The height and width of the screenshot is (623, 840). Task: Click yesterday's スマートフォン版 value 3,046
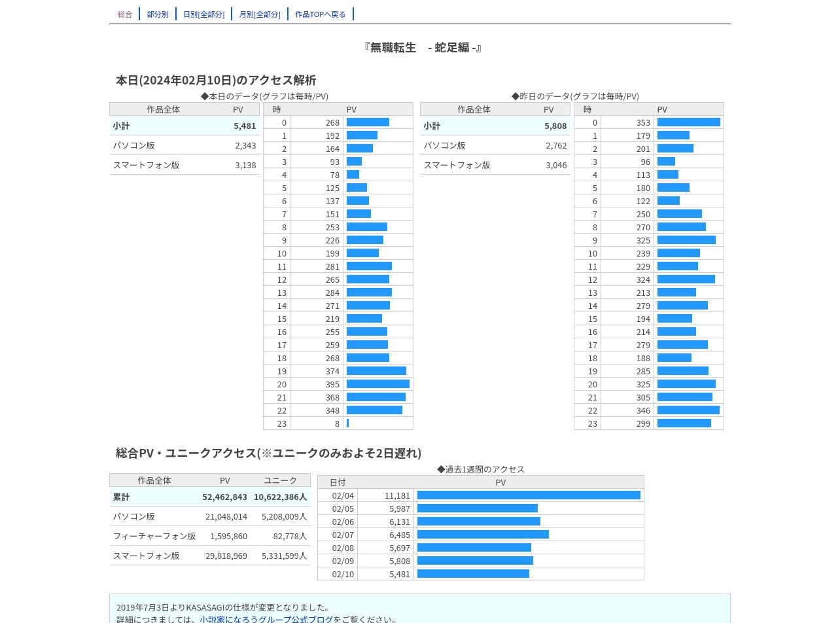pos(556,165)
